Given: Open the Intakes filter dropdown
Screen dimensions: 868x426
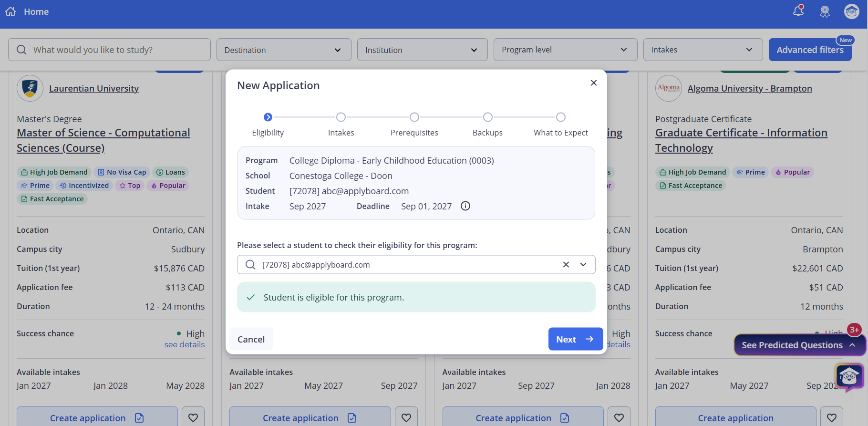Looking at the screenshot, I should click(703, 50).
